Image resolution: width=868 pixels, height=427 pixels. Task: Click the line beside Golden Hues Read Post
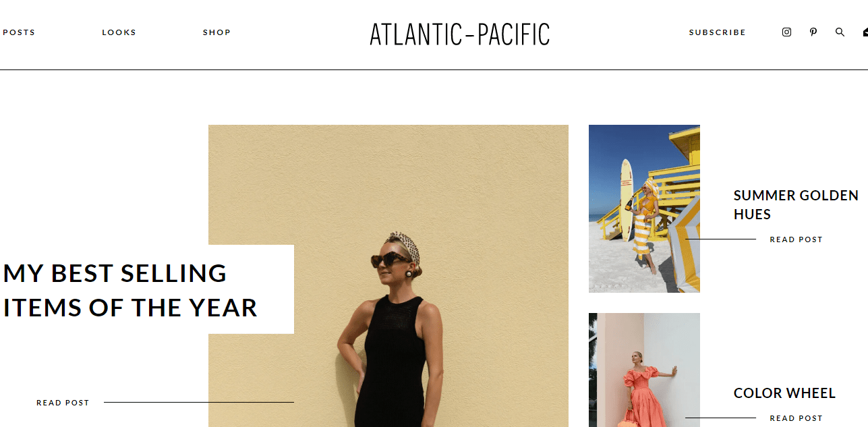(721, 239)
